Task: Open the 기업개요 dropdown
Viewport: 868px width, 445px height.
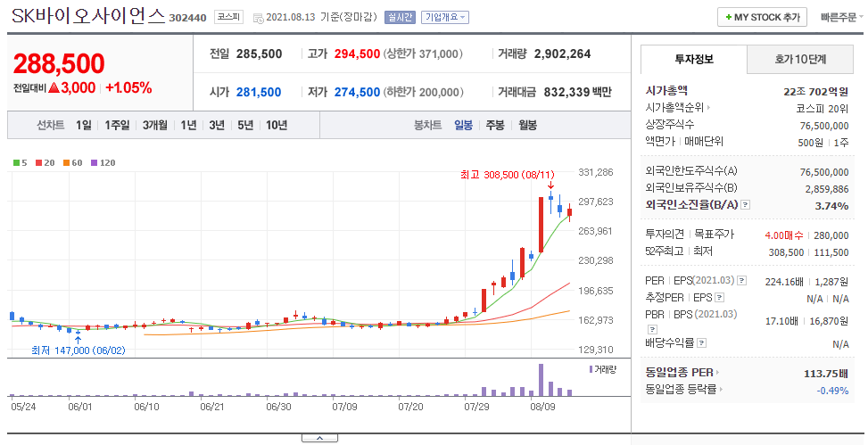Action: pos(444,17)
